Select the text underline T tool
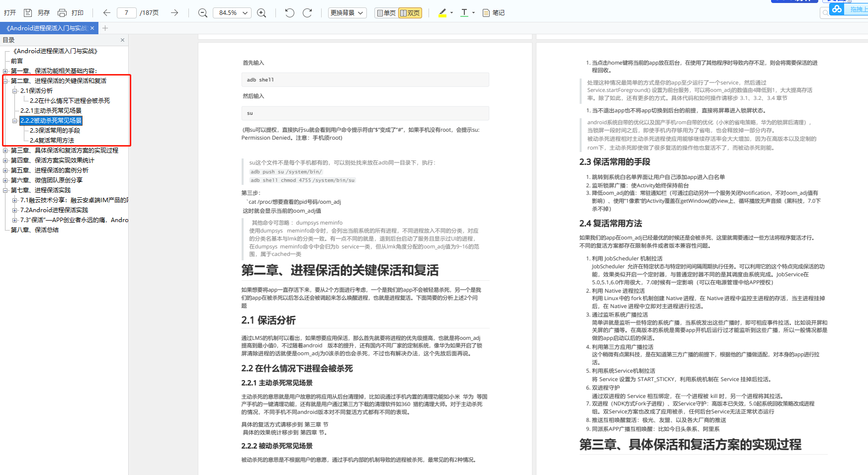The image size is (868, 475). click(x=464, y=13)
